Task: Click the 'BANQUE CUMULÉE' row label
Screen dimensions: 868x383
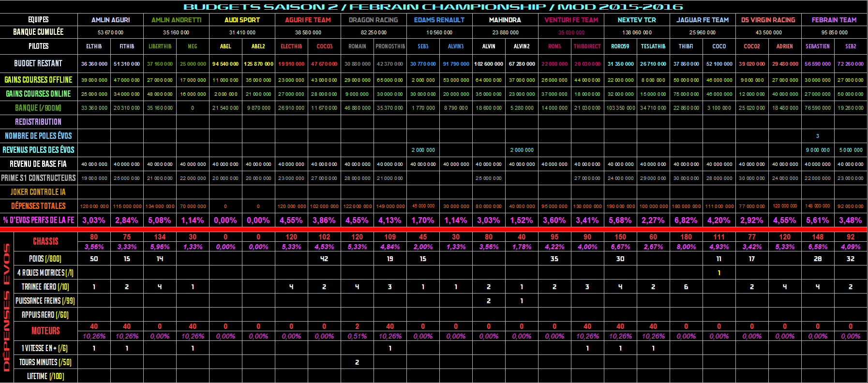Action: (38, 32)
